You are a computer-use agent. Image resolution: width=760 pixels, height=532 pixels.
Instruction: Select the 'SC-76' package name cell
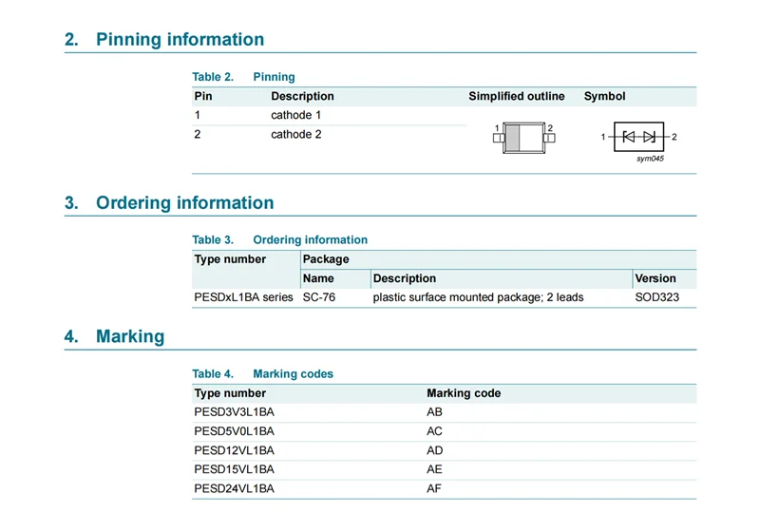coord(319,297)
